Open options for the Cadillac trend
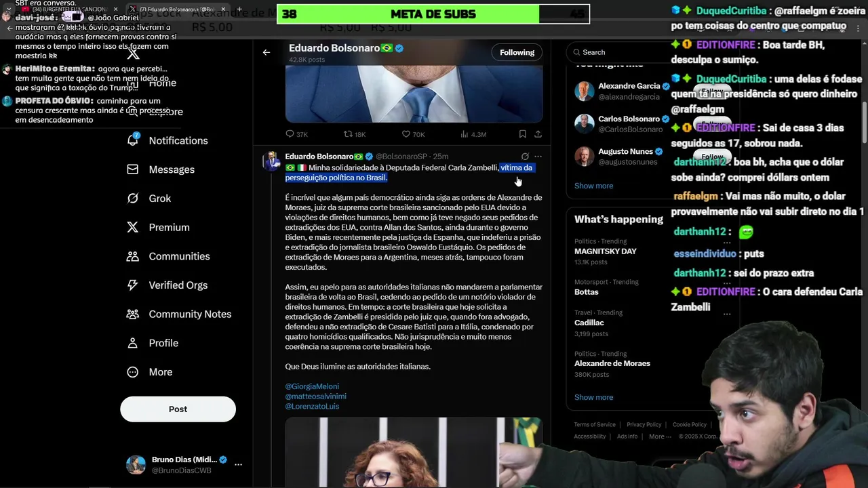 click(727, 314)
